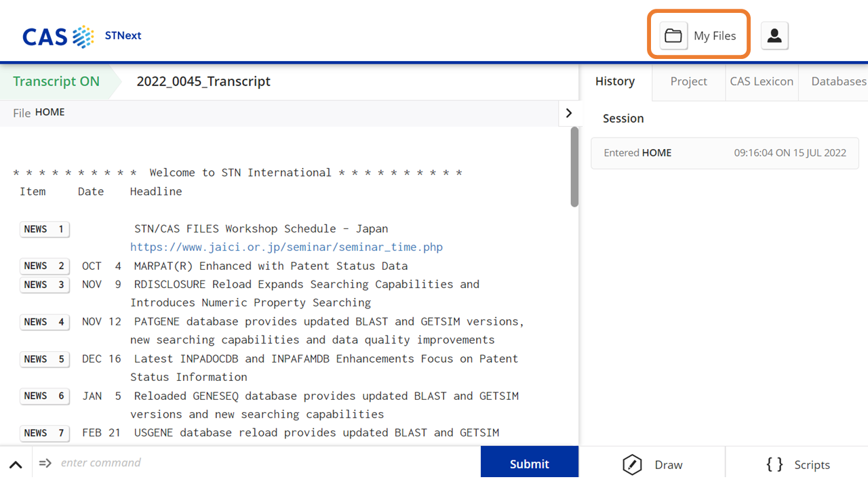Click the RDISCLOSURE Reload Expands headline
868x488 pixels.
coord(307,293)
